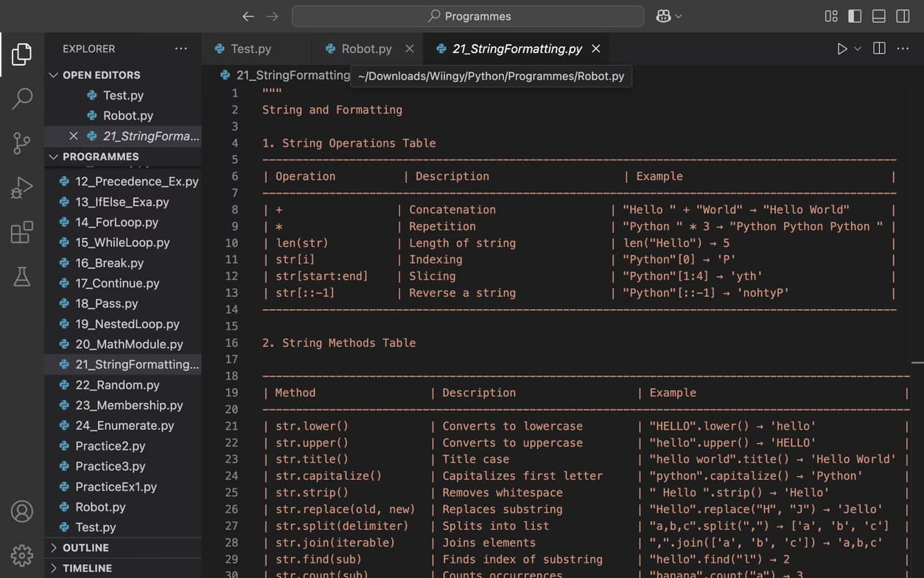Click the Run Python File play button
This screenshot has width=924, height=578.
tap(841, 49)
